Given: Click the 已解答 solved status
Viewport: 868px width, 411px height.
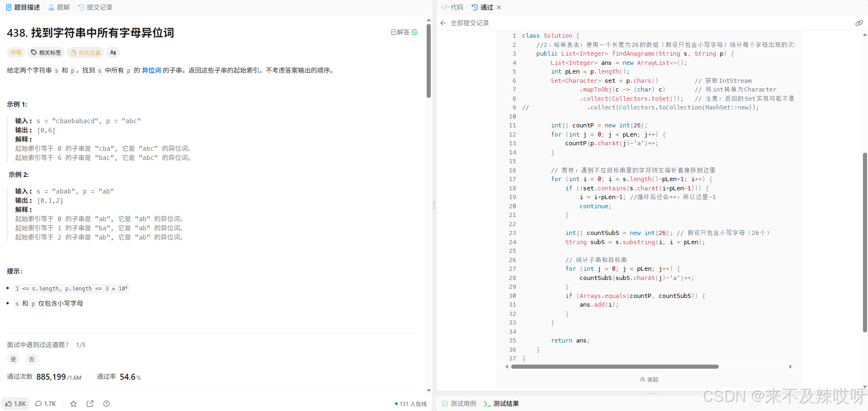Looking at the screenshot, I should pos(404,32).
